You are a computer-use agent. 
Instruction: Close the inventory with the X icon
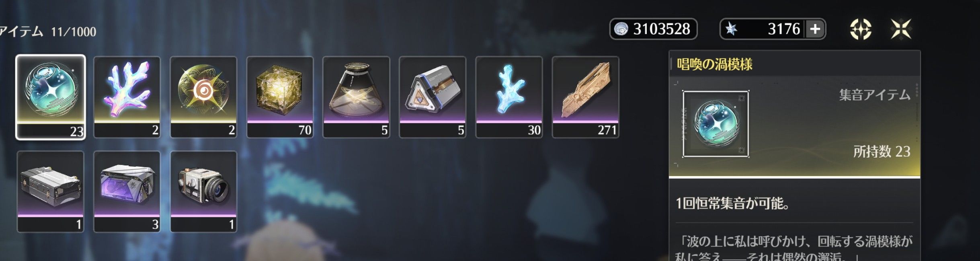click(900, 29)
